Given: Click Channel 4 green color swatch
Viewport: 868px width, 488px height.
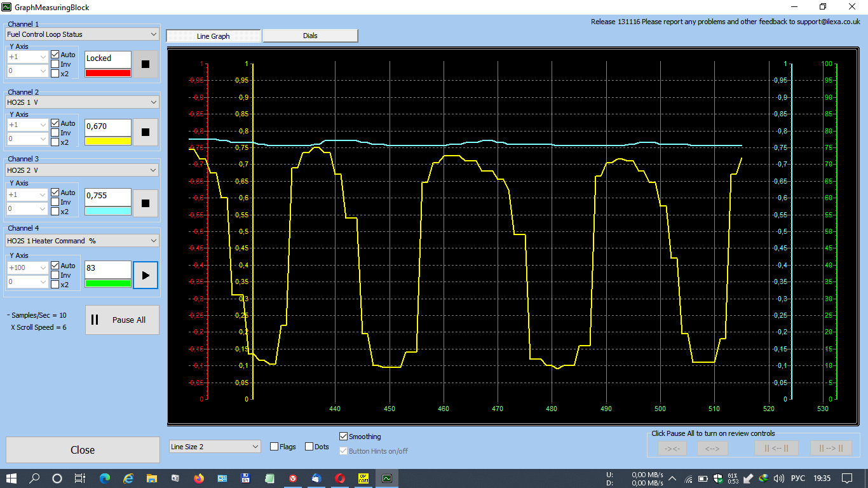Looking at the screenshot, I should click(108, 283).
